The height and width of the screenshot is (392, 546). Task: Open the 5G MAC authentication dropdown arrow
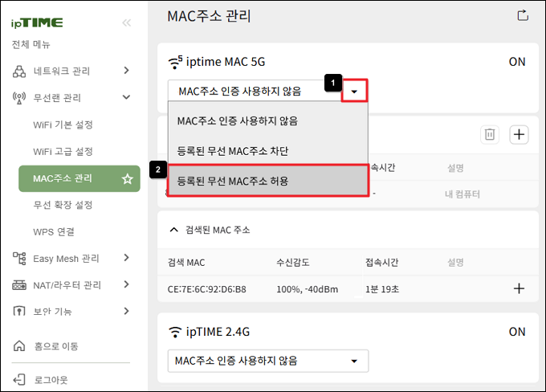point(354,92)
